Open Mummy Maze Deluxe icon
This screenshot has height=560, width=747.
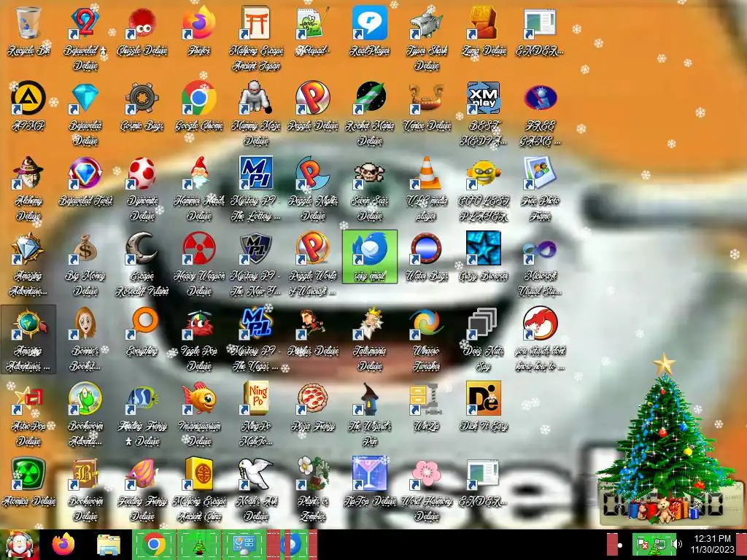click(256, 113)
